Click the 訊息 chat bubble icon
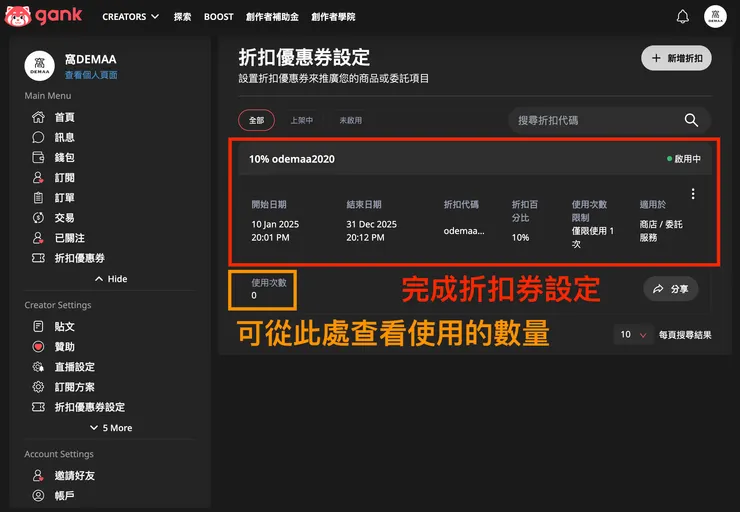 coord(38,137)
